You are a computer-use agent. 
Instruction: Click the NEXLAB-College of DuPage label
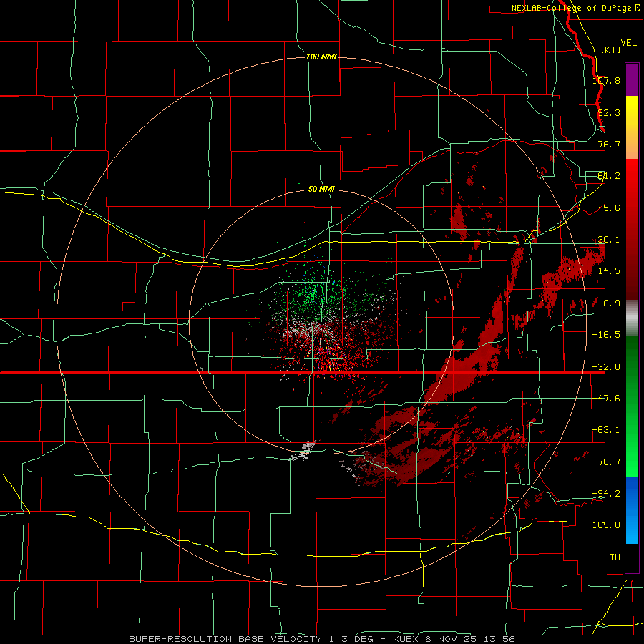pyautogui.click(x=576, y=8)
